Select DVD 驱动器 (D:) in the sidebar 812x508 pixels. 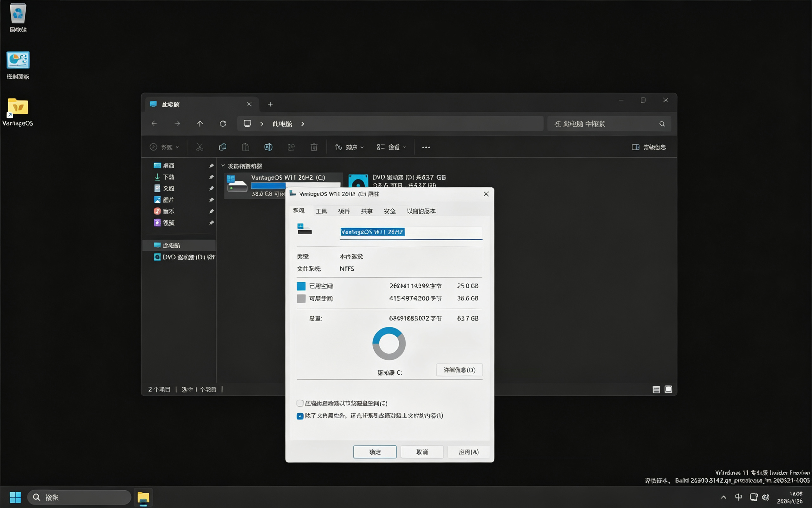point(184,257)
